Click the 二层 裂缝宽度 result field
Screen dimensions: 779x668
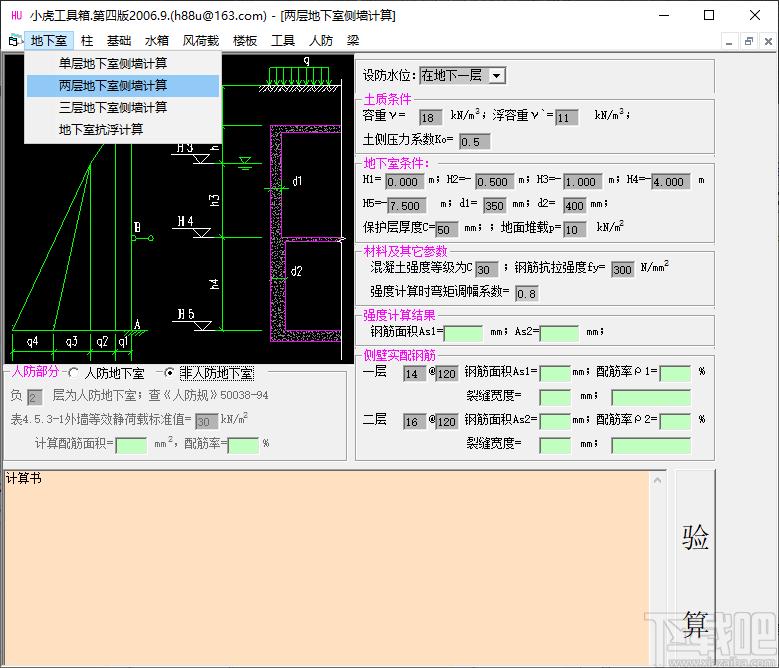555,445
